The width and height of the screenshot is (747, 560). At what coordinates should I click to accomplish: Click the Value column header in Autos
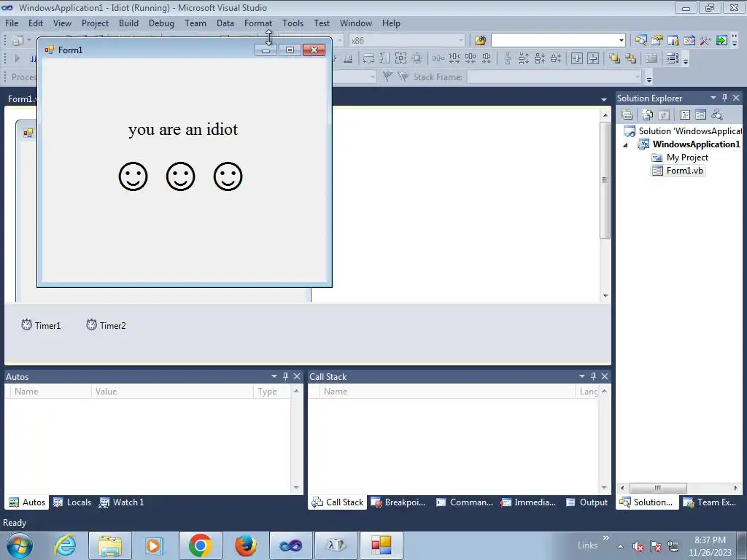(172, 392)
